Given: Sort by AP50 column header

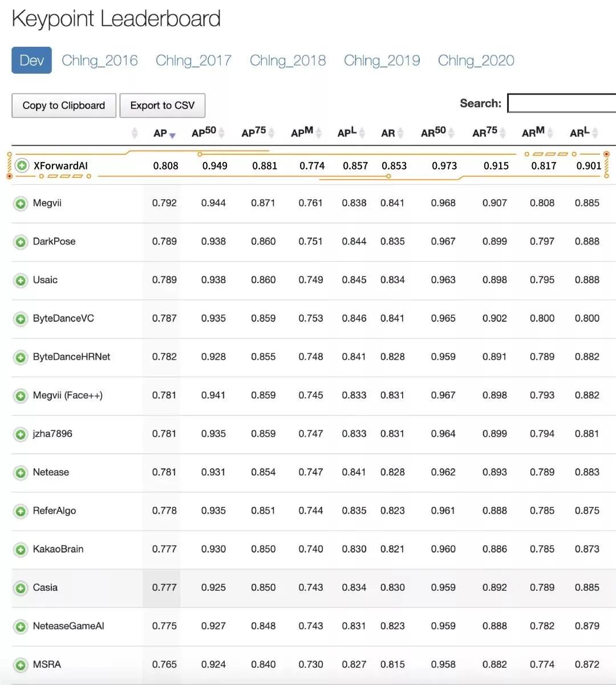Looking at the screenshot, I should 208,132.
